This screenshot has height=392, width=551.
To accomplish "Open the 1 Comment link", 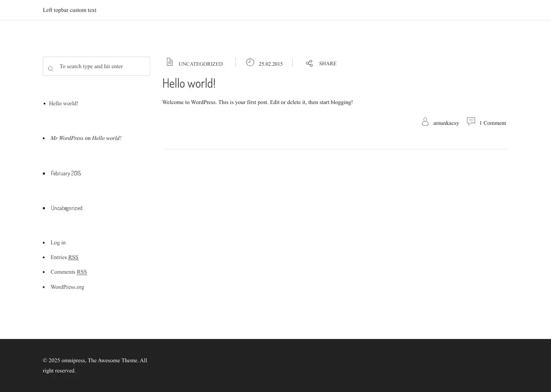I will [492, 123].
